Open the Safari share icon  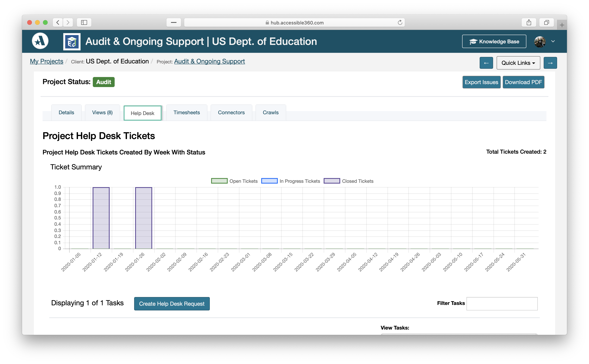click(x=529, y=22)
